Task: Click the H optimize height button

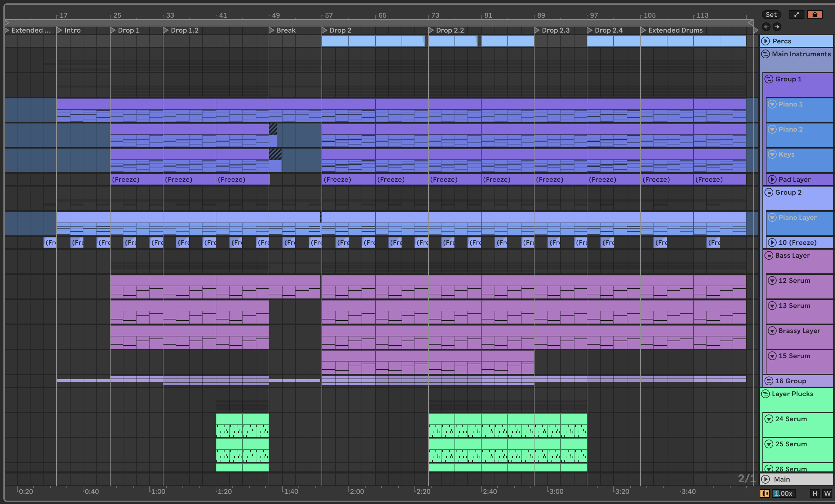Action: pos(815,493)
